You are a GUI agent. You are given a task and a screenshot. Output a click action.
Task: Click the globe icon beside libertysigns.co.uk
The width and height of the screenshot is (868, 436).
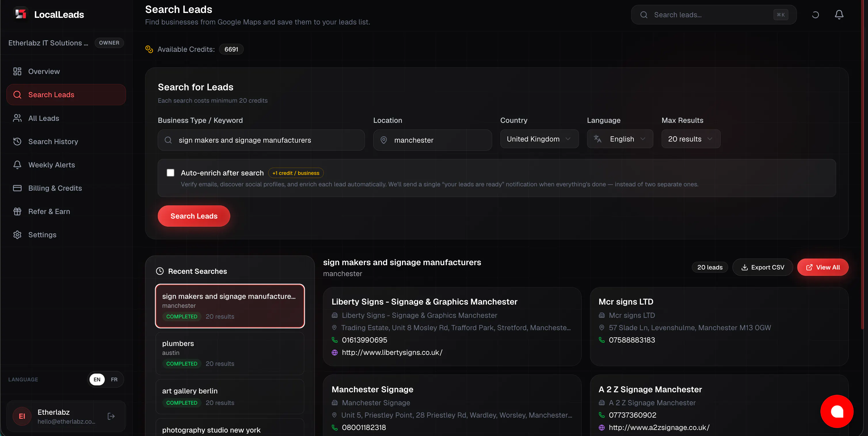[x=335, y=353]
